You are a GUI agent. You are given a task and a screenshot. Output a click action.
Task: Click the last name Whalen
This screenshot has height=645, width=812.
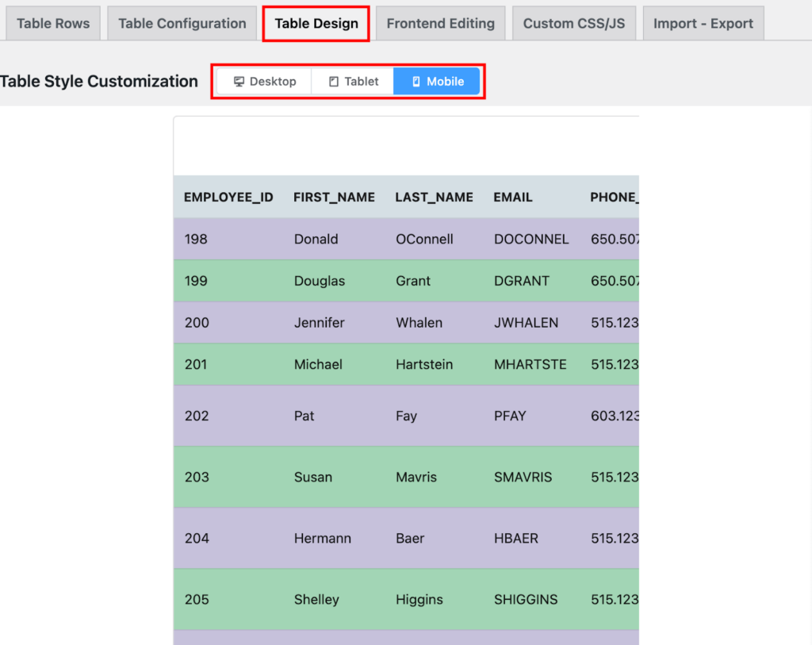[419, 323]
